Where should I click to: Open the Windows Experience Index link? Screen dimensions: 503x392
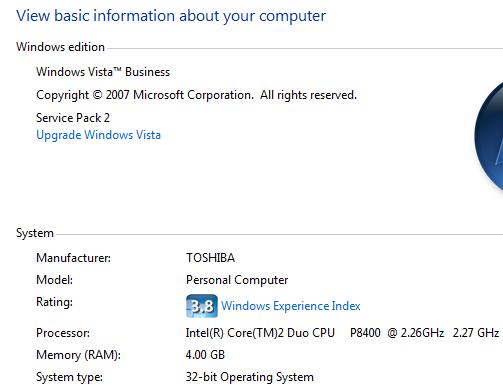coord(291,306)
